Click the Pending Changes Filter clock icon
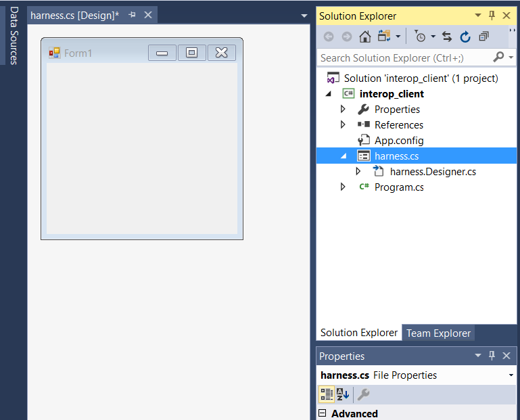The image size is (520, 420). tap(420, 37)
